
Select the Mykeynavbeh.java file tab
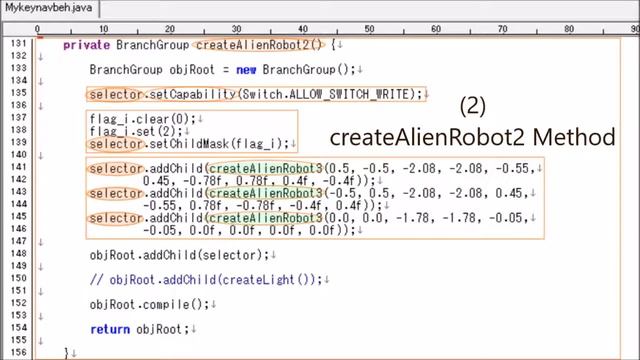pyautogui.click(x=49, y=8)
